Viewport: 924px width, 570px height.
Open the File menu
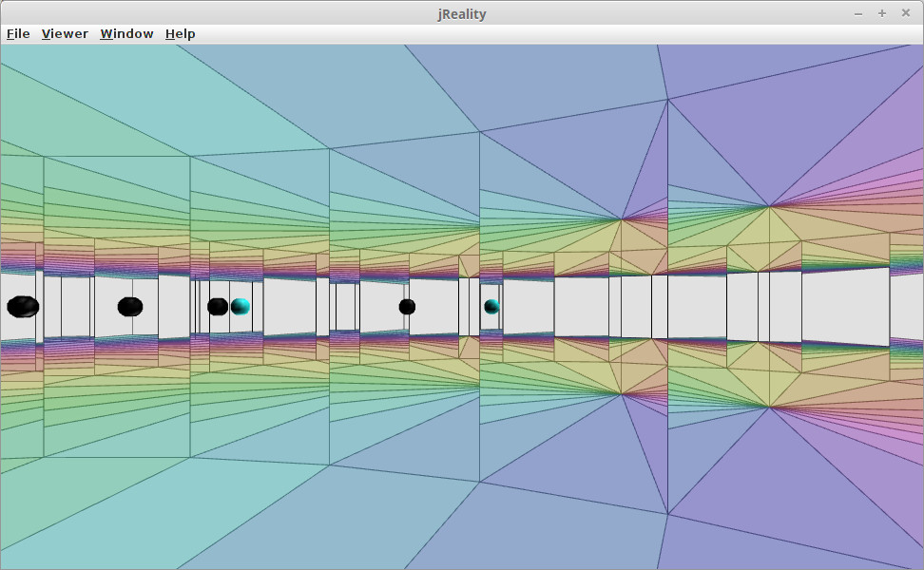18,34
